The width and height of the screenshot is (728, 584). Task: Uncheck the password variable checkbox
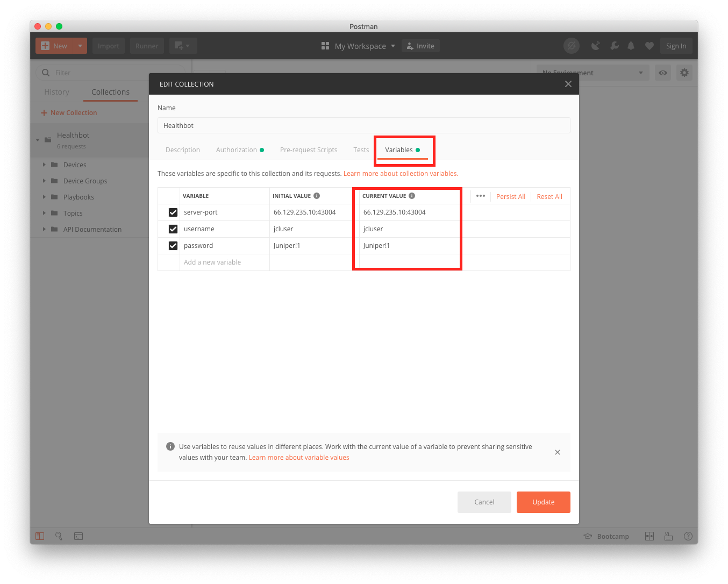click(x=173, y=246)
